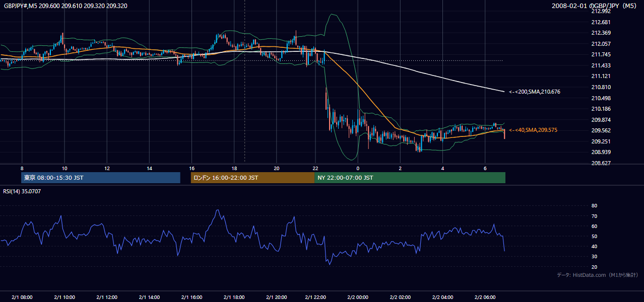Viewport: 644px width, 302px height.
Task: Click RSI scale value 50
Action: pyautogui.click(x=594, y=236)
